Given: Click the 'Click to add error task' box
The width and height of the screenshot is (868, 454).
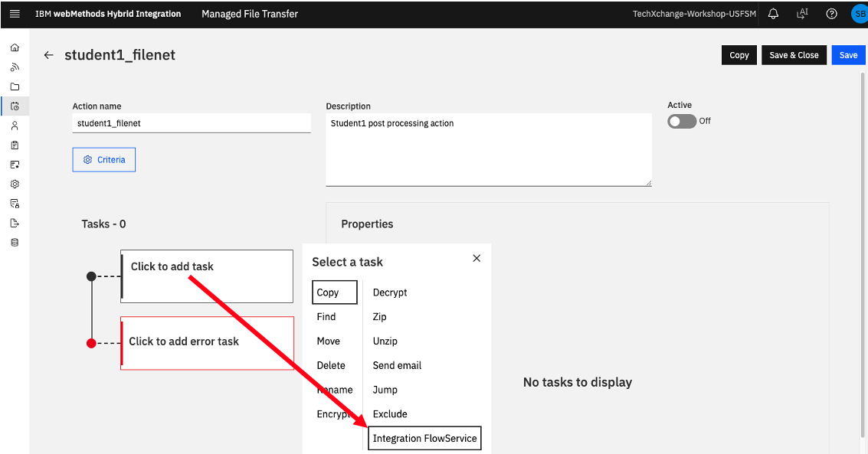Looking at the screenshot, I should [x=208, y=343].
